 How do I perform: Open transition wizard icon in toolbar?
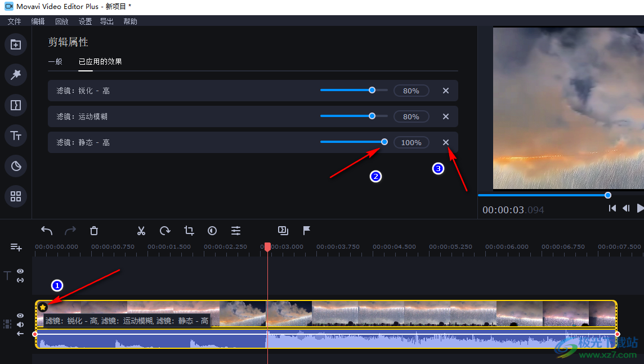pos(283,231)
